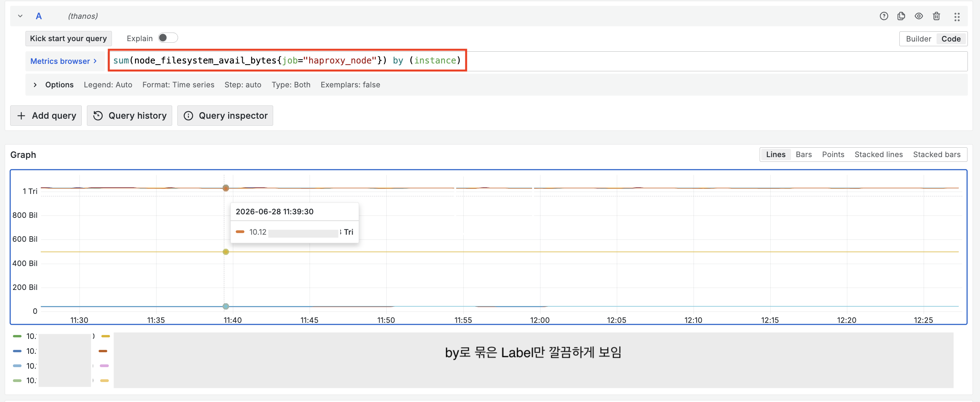The width and height of the screenshot is (980, 402).
Task: Click the Add query button
Action: point(46,116)
